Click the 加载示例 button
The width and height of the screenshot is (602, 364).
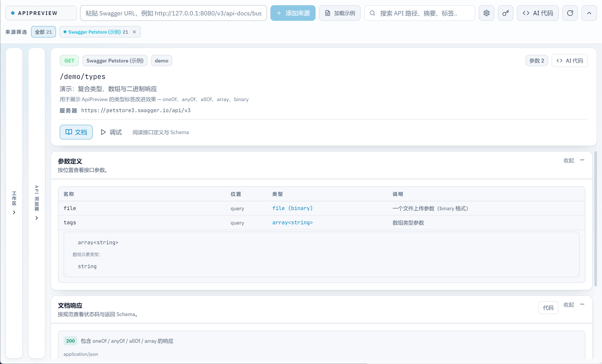click(x=340, y=13)
